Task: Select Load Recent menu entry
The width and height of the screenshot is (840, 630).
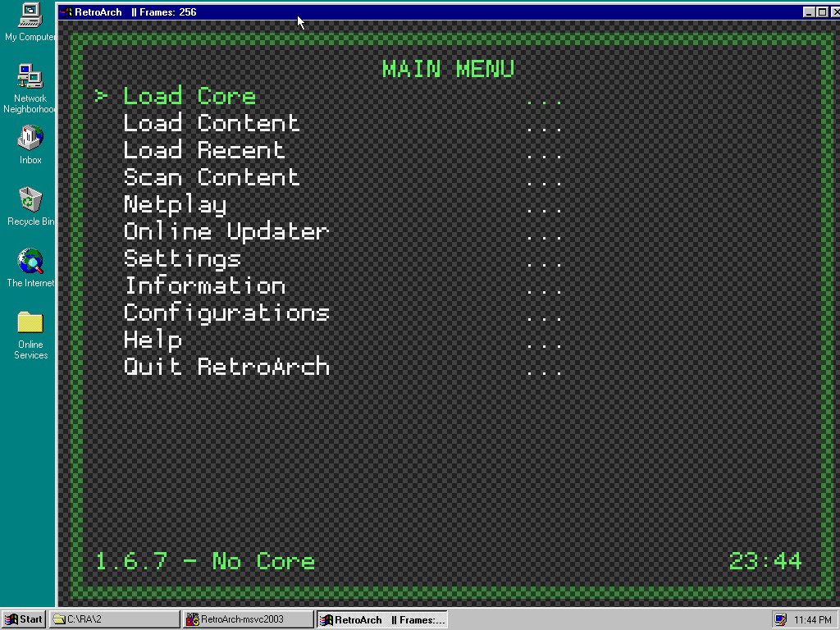Action: click(203, 150)
